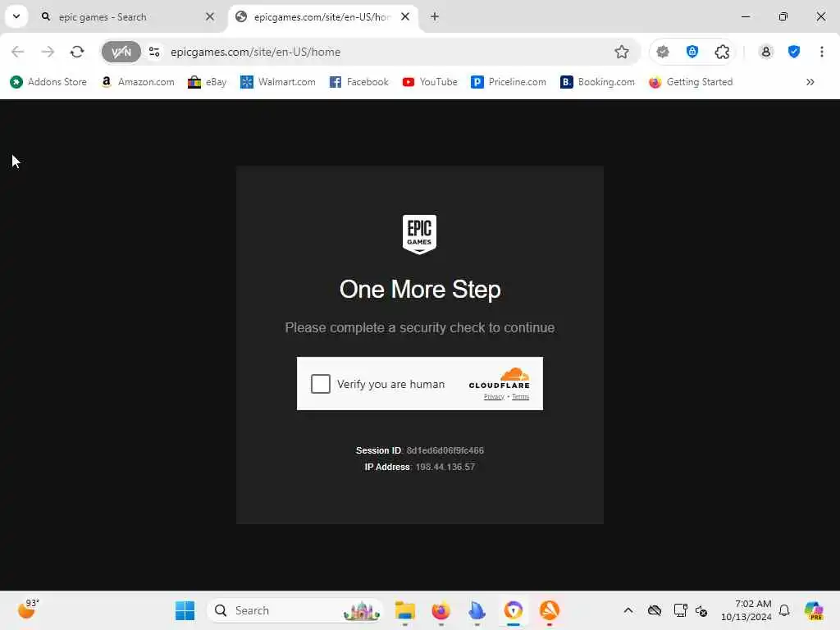Bookmark this page with the star icon
Screen dimensions: 840x630
coord(622,52)
